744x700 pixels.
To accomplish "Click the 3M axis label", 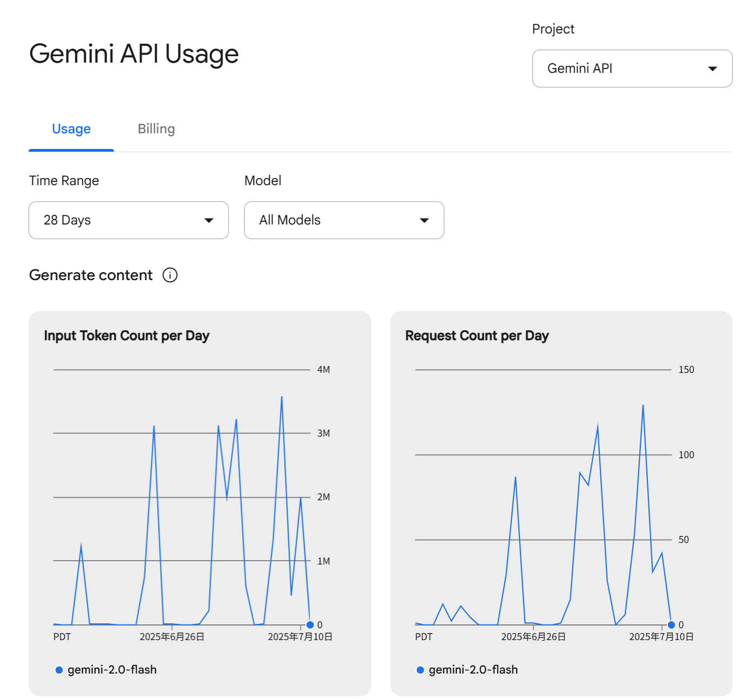I will (x=323, y=433).
